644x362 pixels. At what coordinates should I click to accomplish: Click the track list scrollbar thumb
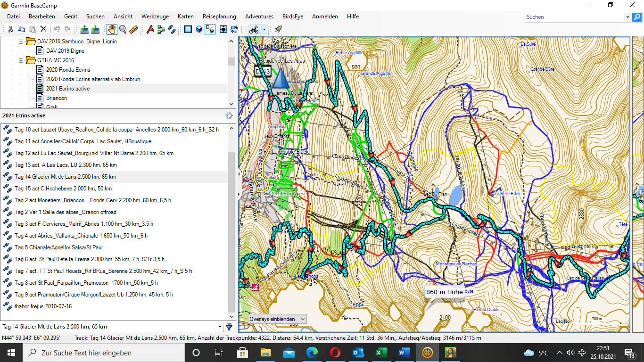231,231
